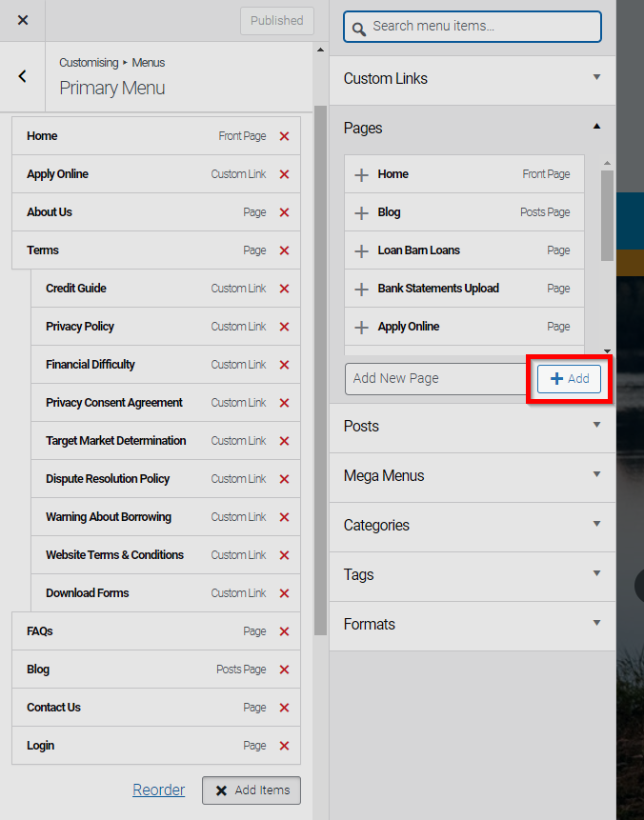Viewport: 644px width, 820px height.
Task: Remove the Terms menu item
Action: pos(284,250)
